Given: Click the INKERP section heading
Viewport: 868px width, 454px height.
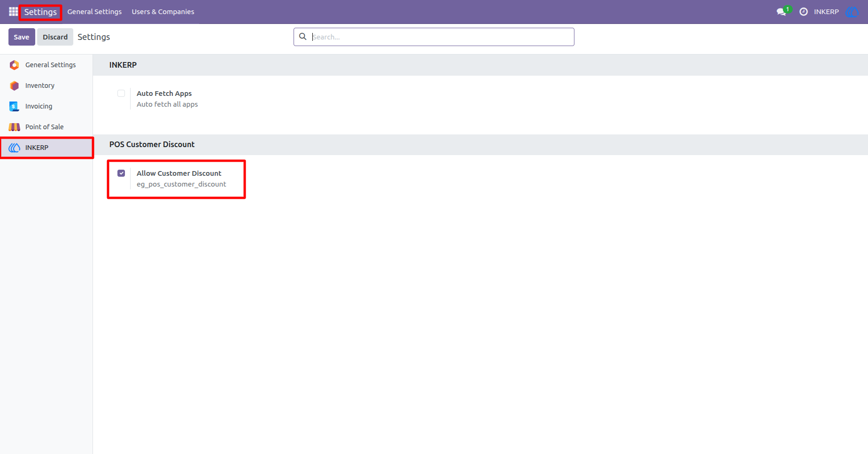Looking at the screenshot, I should click(123, 65).
